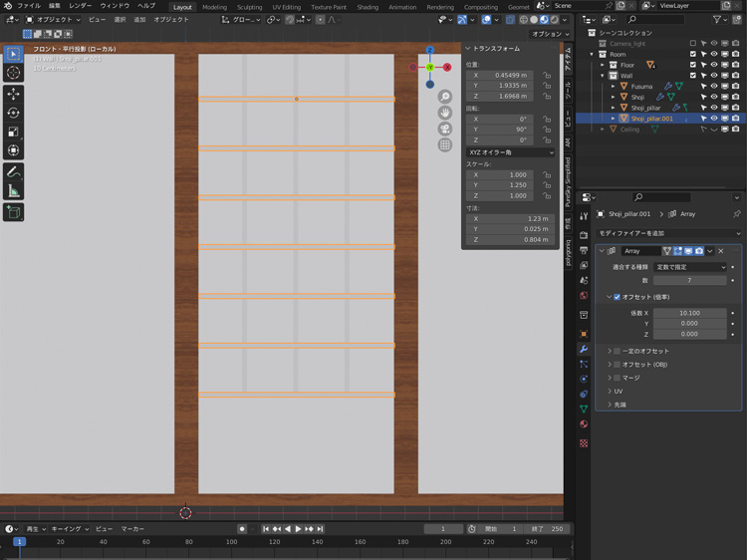Click the オプション button in the viewport header
This screenshot has height=560, width=747.
pyautogui.click(x=547, y=34)
